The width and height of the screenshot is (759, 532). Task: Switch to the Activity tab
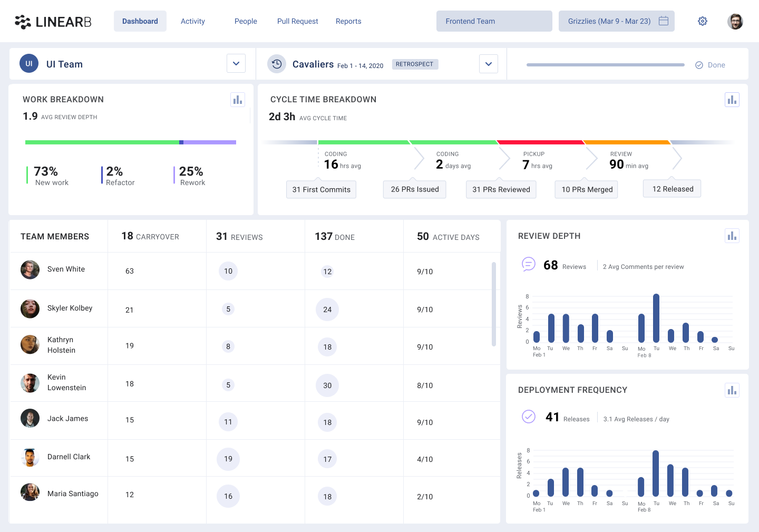(x=192, y=21)
